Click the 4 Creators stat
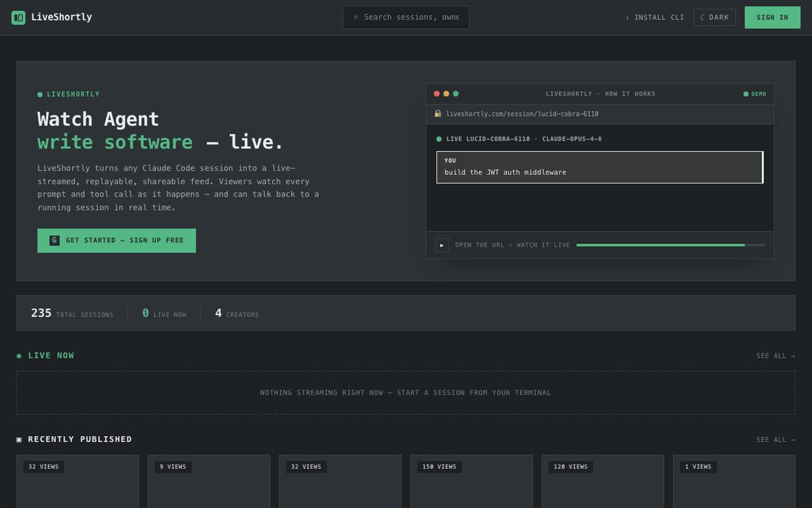This screenshot has width=812, height=508. (x=237, y=314)
